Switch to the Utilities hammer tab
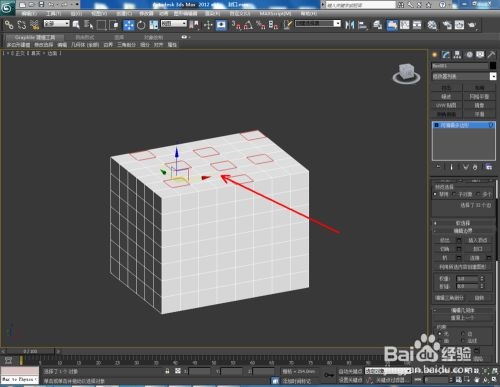The image size is (500, 387). tap(491, 55)
